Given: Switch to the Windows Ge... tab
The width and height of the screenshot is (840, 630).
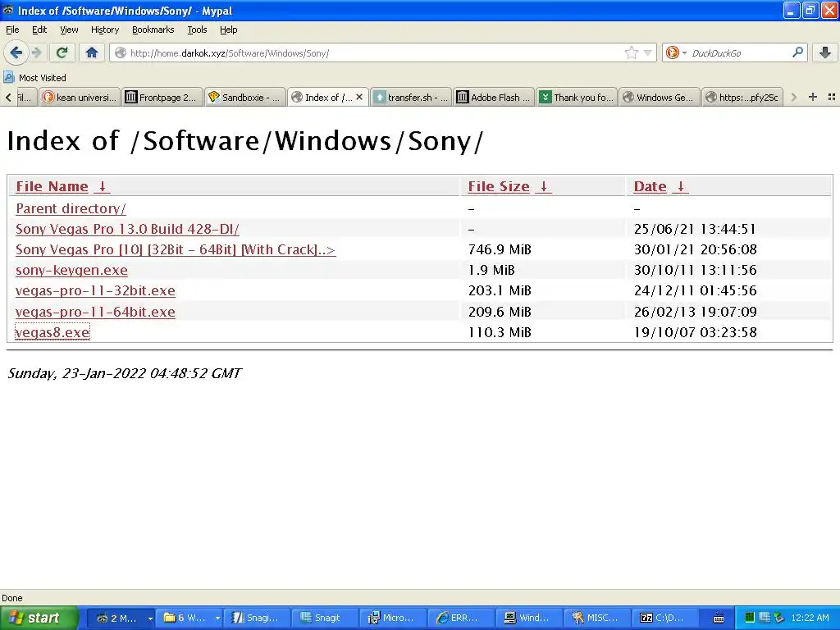Looking at the screenshot, I should click(x=659, y=97).
